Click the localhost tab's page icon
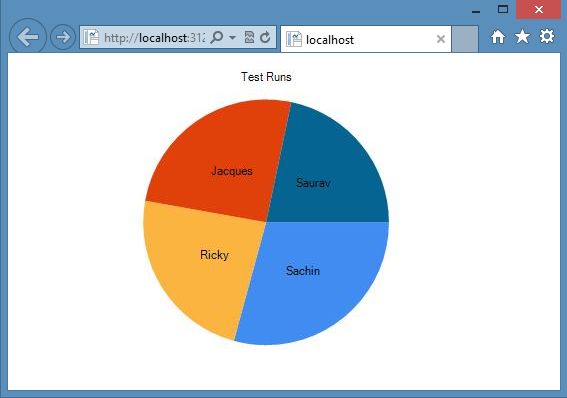567x398 pixels. (294, 39)
